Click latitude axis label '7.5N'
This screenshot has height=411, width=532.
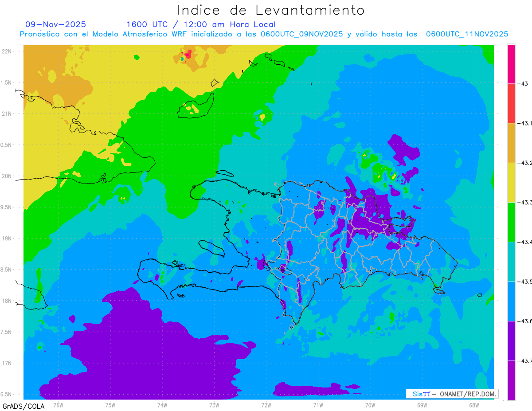coord(7,332)
